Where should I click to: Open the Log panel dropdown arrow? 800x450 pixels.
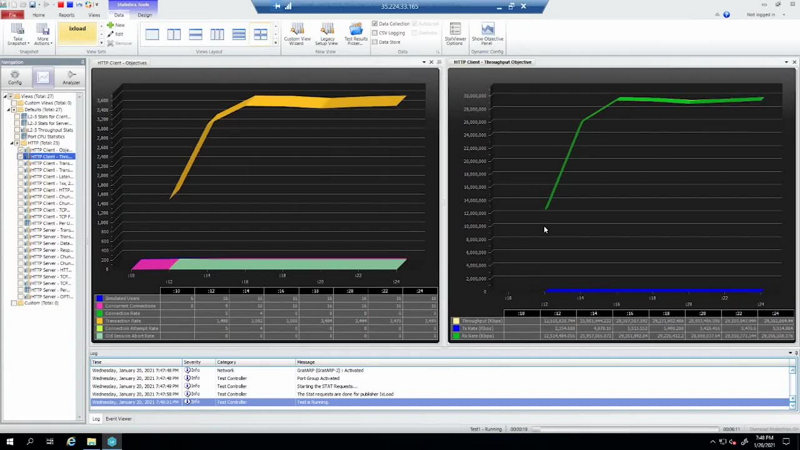[x=790, y=353]
